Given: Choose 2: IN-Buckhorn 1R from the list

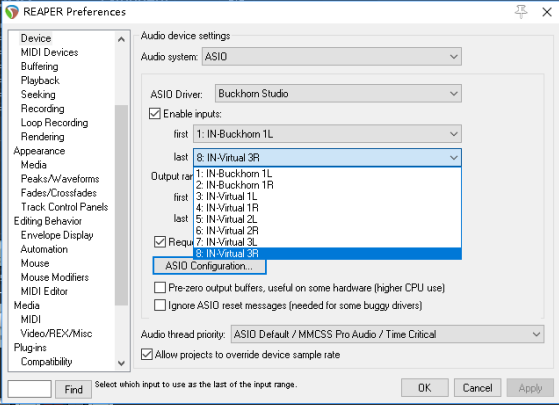Looking at the screenshot, I should 327,185.
